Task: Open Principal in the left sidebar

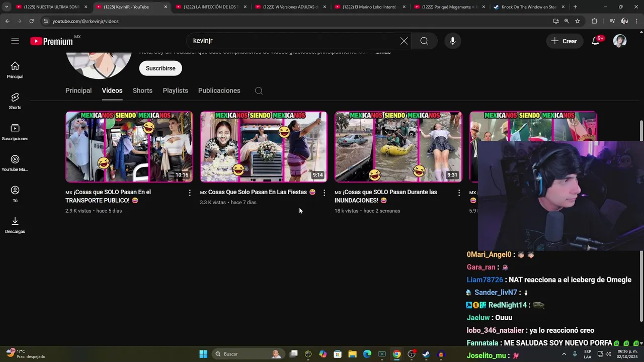Action: point(15,70)
